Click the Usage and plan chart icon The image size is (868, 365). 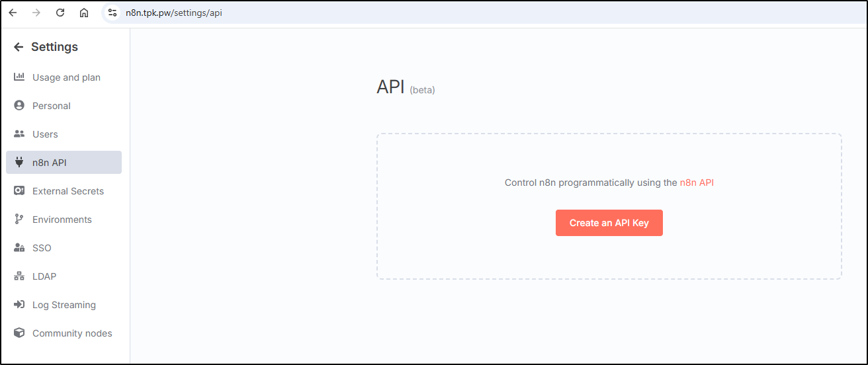[x=19, y=77]
